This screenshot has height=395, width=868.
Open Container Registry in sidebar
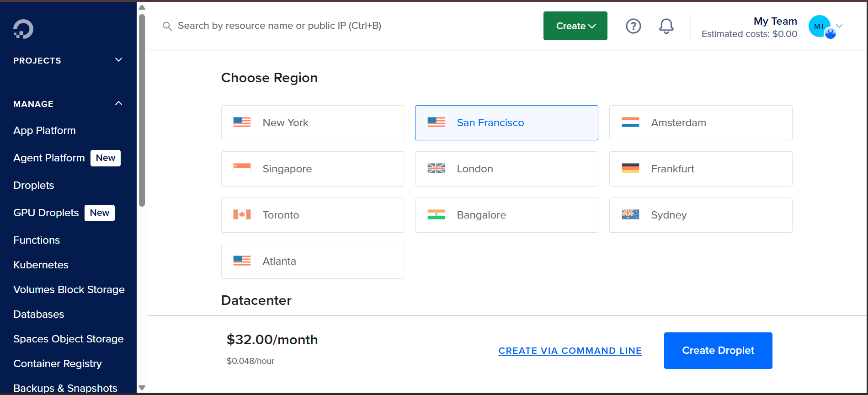[x=58, y=363]
